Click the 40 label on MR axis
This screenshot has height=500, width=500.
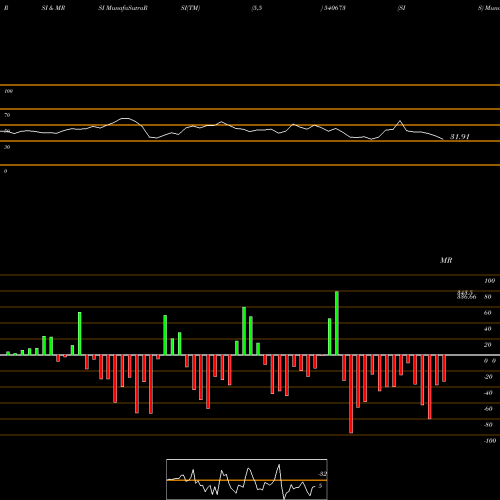point(488,329)
